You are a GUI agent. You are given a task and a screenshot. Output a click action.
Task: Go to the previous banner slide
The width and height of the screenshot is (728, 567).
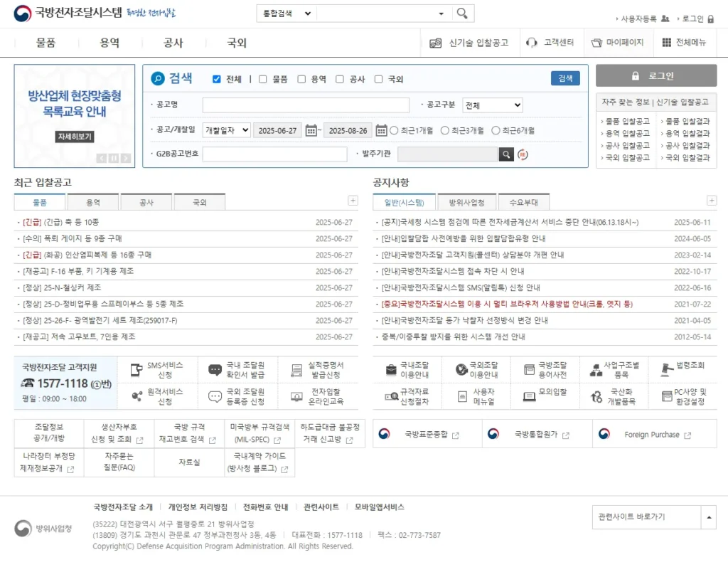tap(102, 159)
